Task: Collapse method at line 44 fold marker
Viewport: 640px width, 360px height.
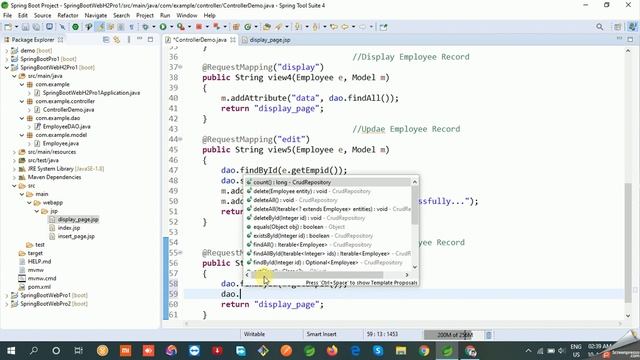Action: point(181,139)
